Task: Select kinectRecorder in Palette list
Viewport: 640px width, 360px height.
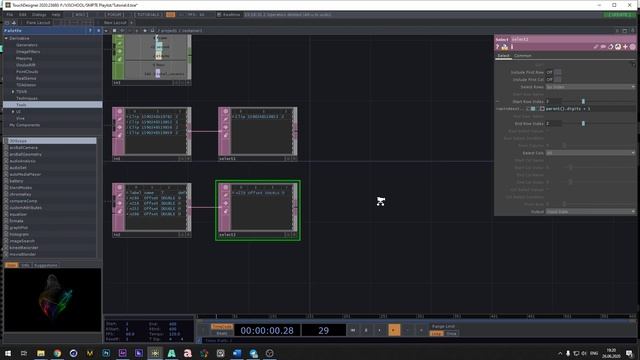Action: click(x=24, y=248)
